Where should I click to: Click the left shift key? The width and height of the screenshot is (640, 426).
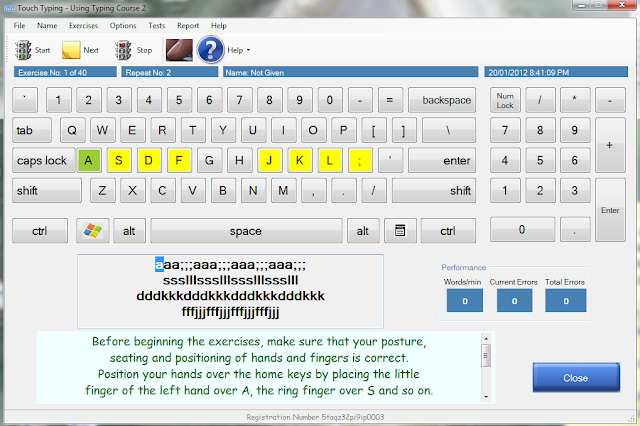click(x=47, y=191)
